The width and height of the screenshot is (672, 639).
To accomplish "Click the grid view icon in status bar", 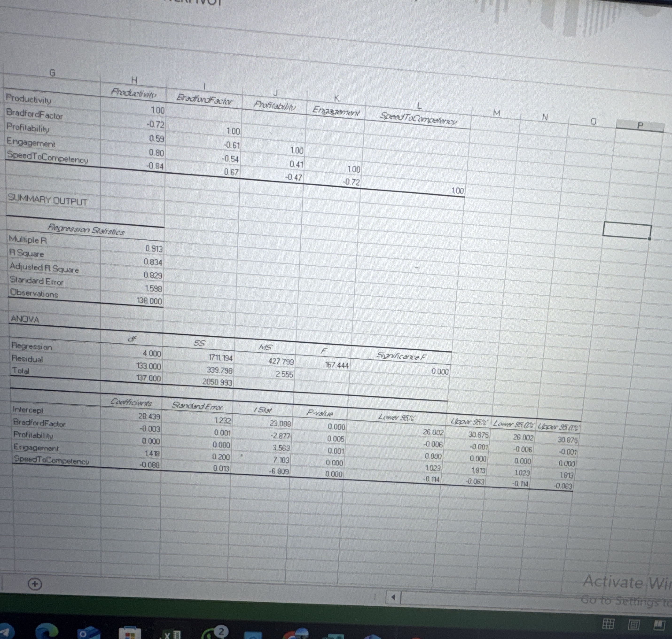I will 608,623.
